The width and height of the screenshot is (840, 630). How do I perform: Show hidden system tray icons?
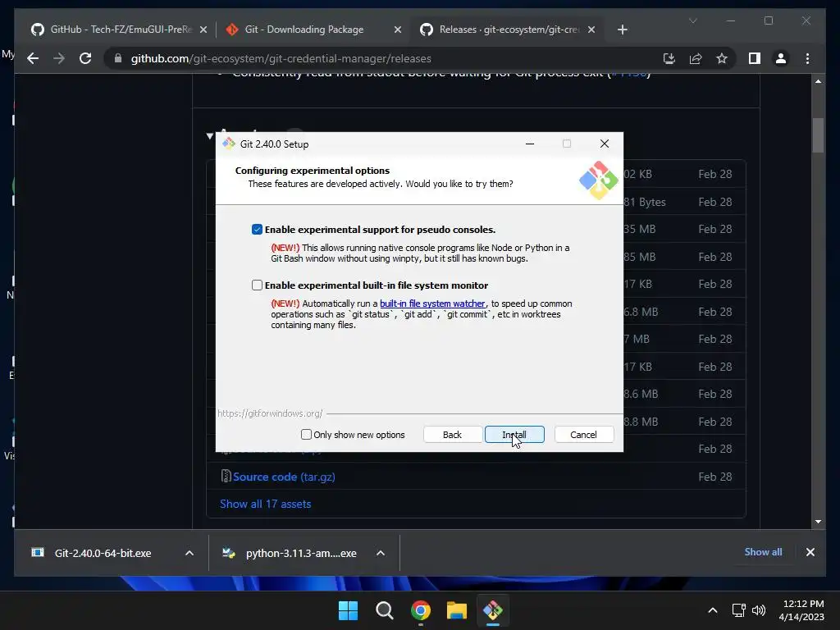point(713,610)
